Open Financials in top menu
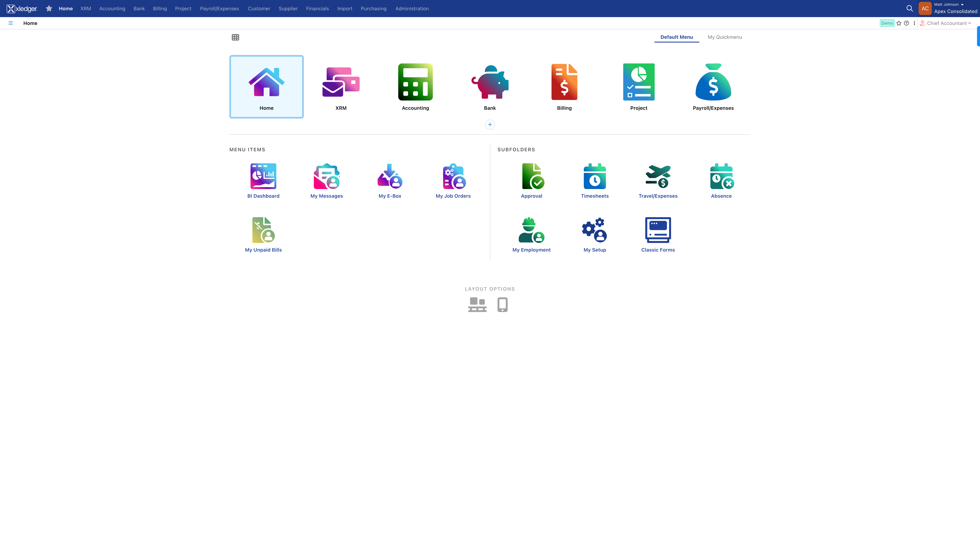 click(317, 8)
